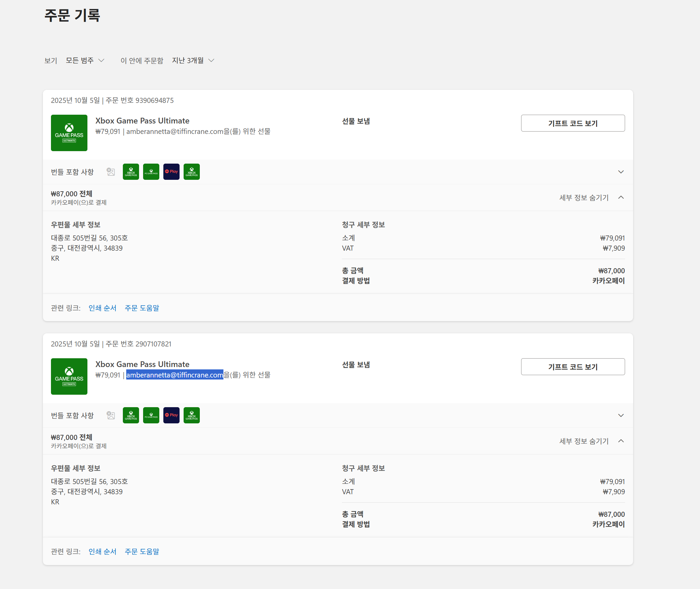Click Xbox Game Pass icon before PC Game Pass, order 2907107821
The image size is (700, 589).
(x=131, y=415)
